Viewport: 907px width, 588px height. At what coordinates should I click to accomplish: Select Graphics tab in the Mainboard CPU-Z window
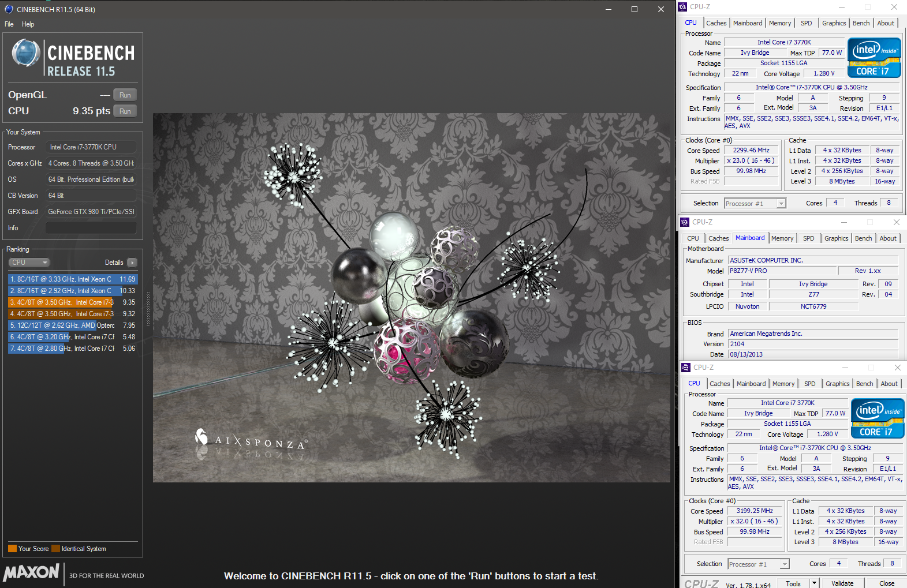tap(837, 238)
